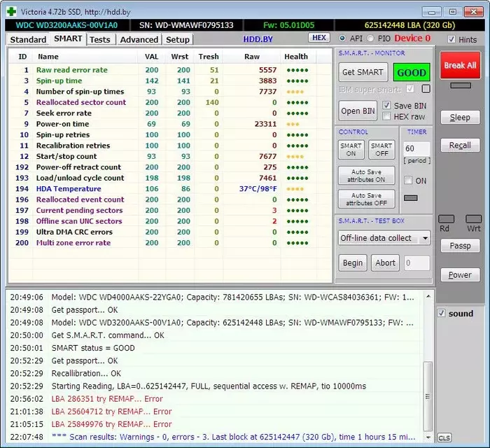The width and height of the screenshot is (490, 448).
Task: Open the Off-line data collect dropdown
Action: [x=425, y=238]
